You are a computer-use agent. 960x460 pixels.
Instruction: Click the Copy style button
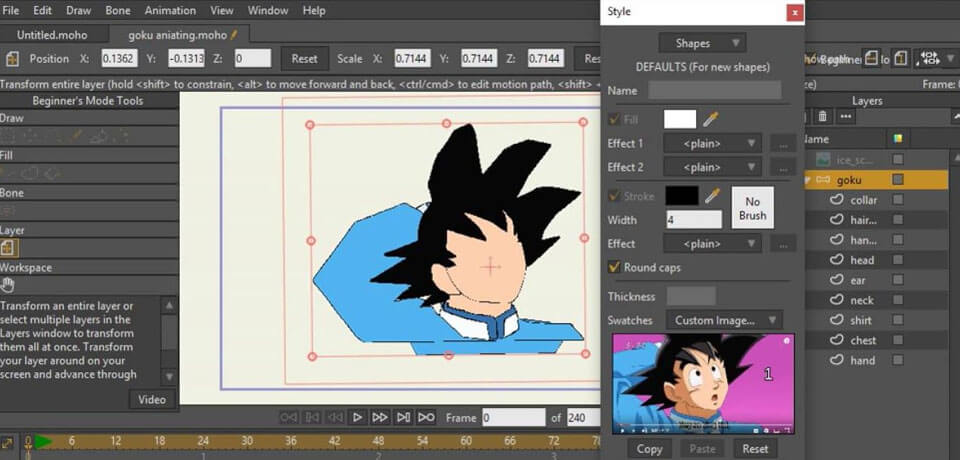(650, 449)
